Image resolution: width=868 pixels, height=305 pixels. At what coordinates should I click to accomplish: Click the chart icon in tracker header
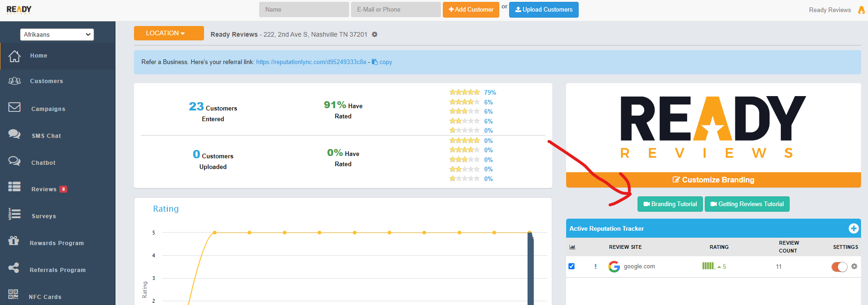click(572, 247)
